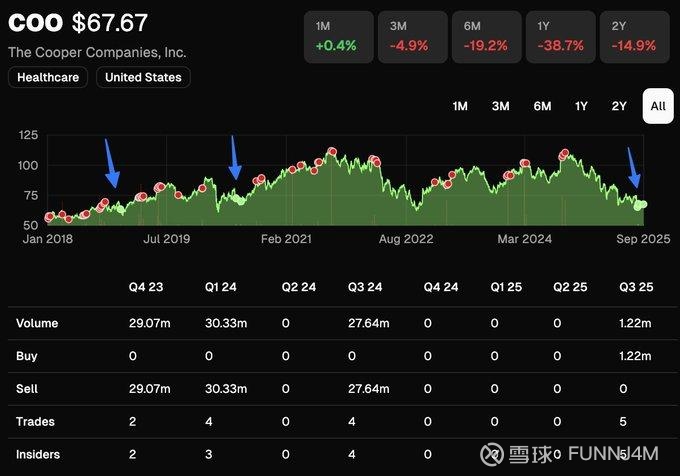Image resolution: width=680 pixels, height=476 pixels.
Task: Select the 3M chart range tab
Action: click(500, 106)
